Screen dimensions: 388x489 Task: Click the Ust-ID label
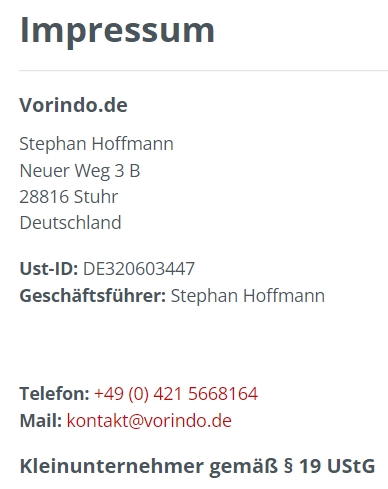pos(49,269)
